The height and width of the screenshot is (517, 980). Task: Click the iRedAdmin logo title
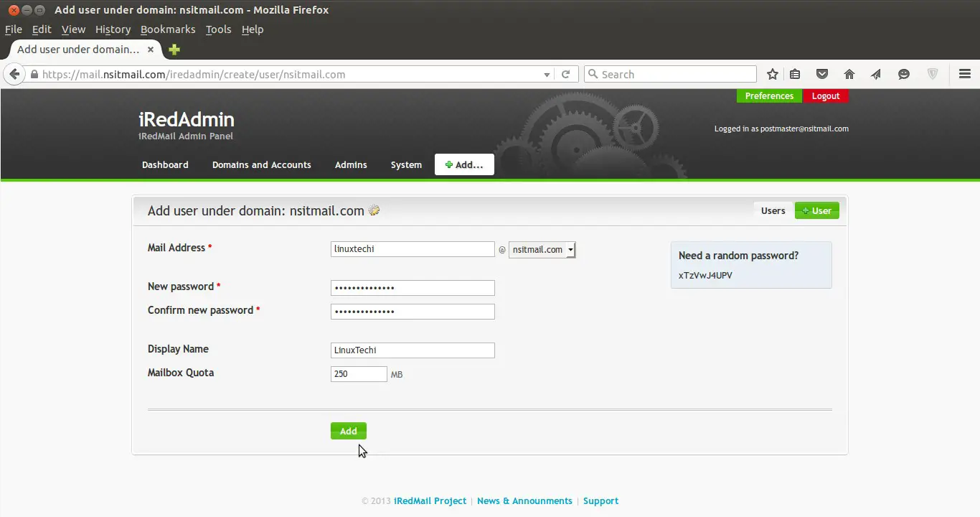[x=187, y=119]
